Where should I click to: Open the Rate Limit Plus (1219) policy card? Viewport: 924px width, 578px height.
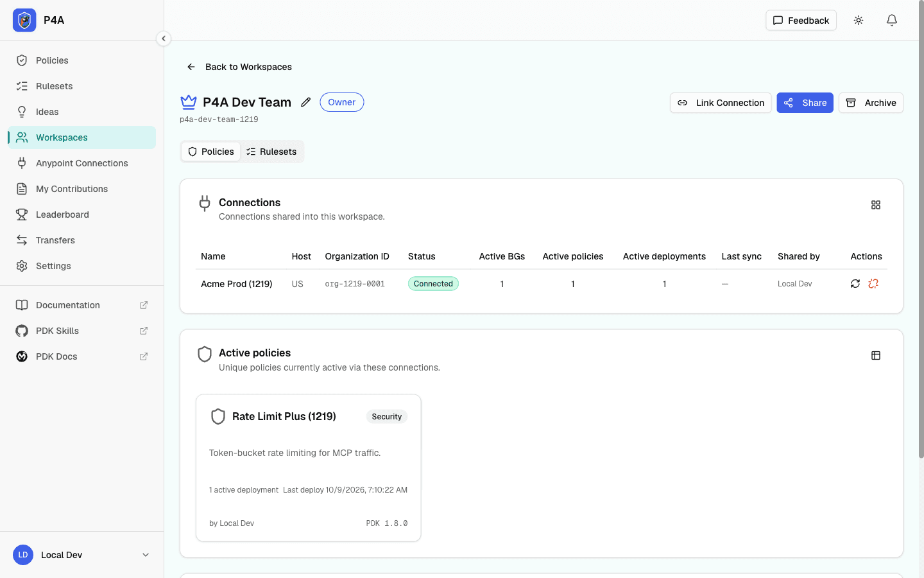click(309, 468)
